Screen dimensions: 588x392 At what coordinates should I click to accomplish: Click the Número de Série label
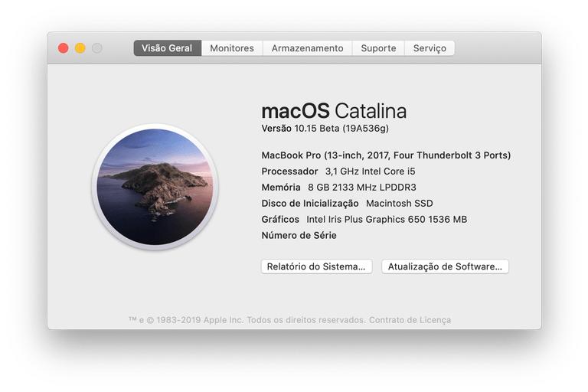[299, 236]
